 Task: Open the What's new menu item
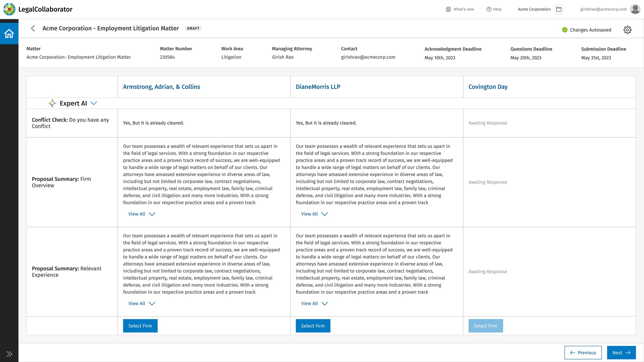pos(460,9)
